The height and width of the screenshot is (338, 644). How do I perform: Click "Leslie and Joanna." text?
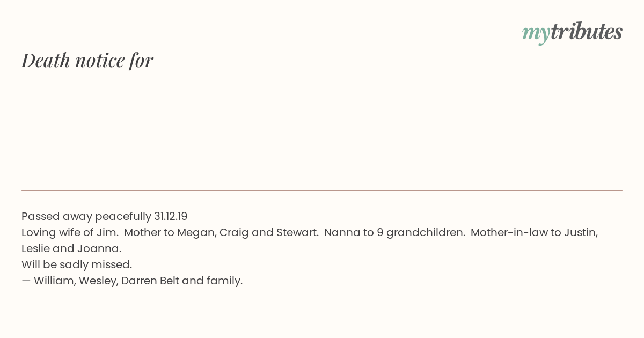coord(71,248)
